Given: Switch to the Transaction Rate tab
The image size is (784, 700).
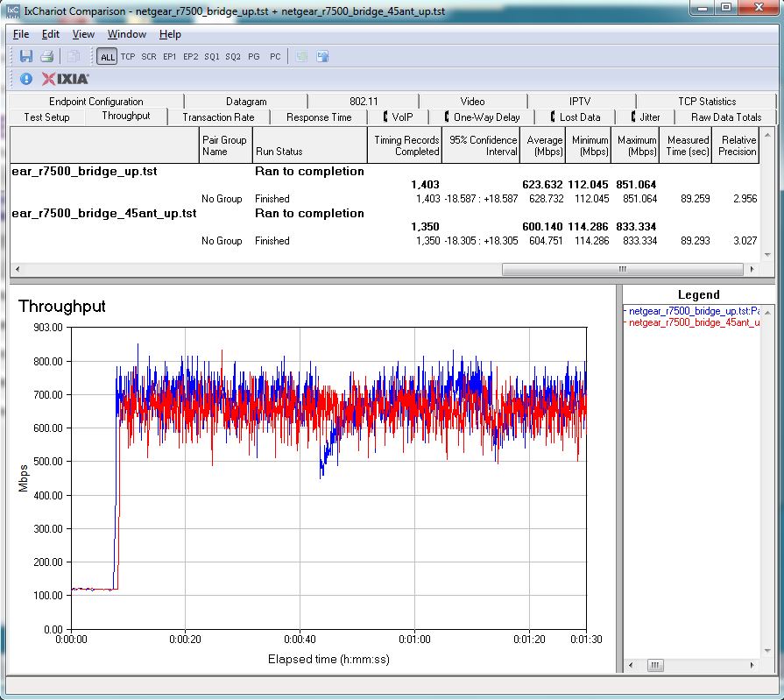Looking at the screenshot, I should point(218,117).
